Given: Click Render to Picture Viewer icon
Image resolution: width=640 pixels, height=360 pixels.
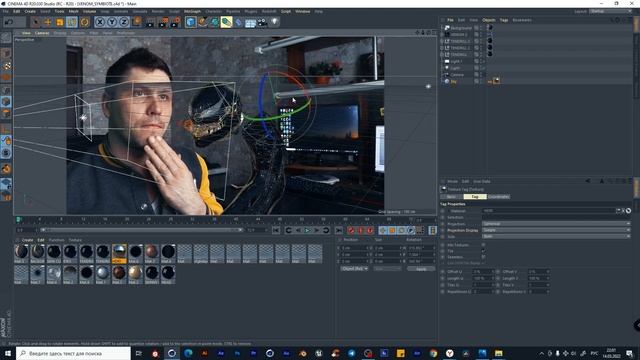Looking at the screenshot, I should 163,22.
